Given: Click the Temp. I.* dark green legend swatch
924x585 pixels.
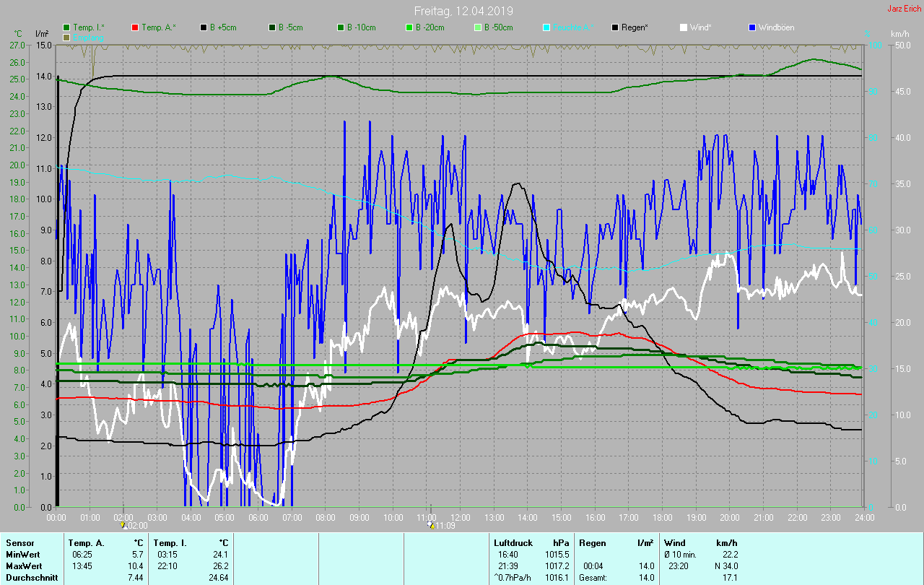Looking at the screenshot, I should click(67, 27).
